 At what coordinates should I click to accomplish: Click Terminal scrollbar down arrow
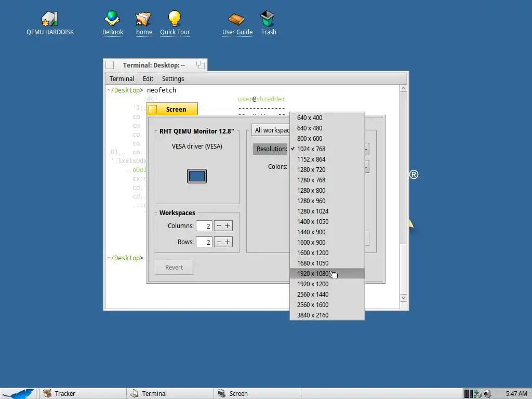[x=403, y=298]
